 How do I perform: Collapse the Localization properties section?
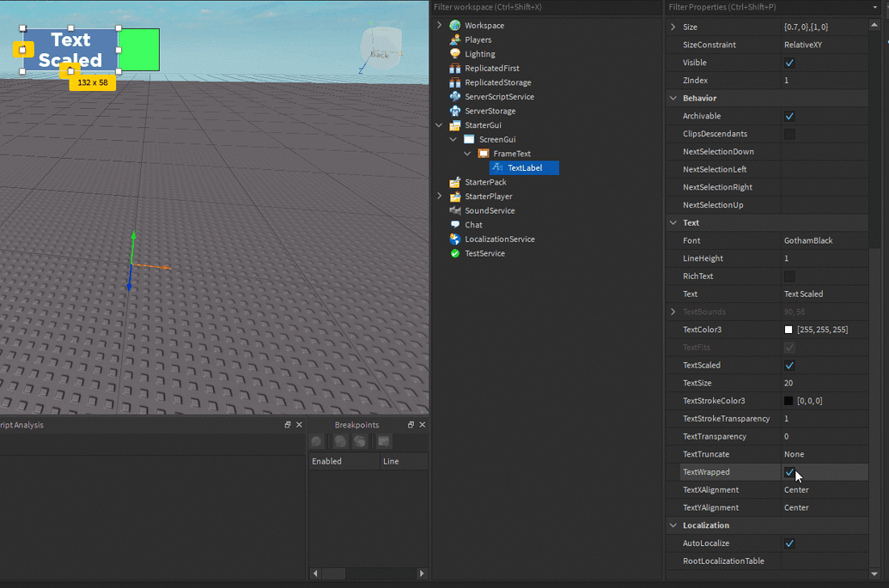click(673, 525)
